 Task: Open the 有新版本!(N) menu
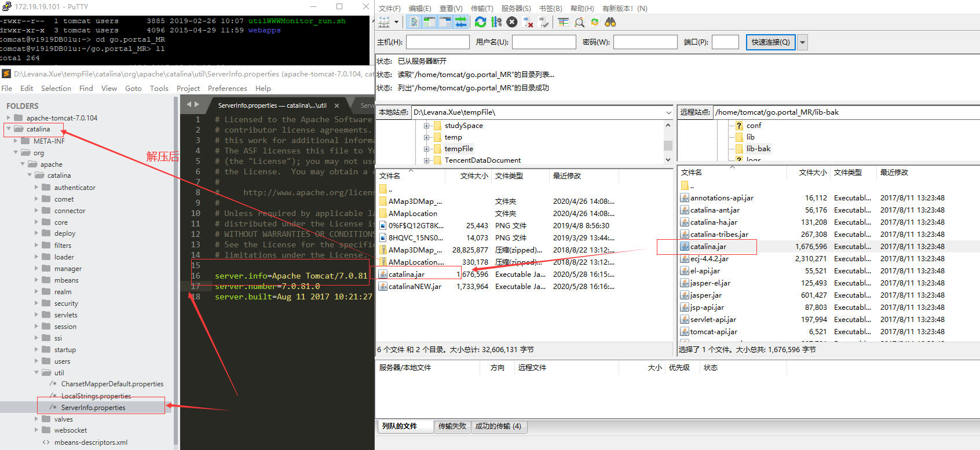pyautogui.click(x=625, y=9)
